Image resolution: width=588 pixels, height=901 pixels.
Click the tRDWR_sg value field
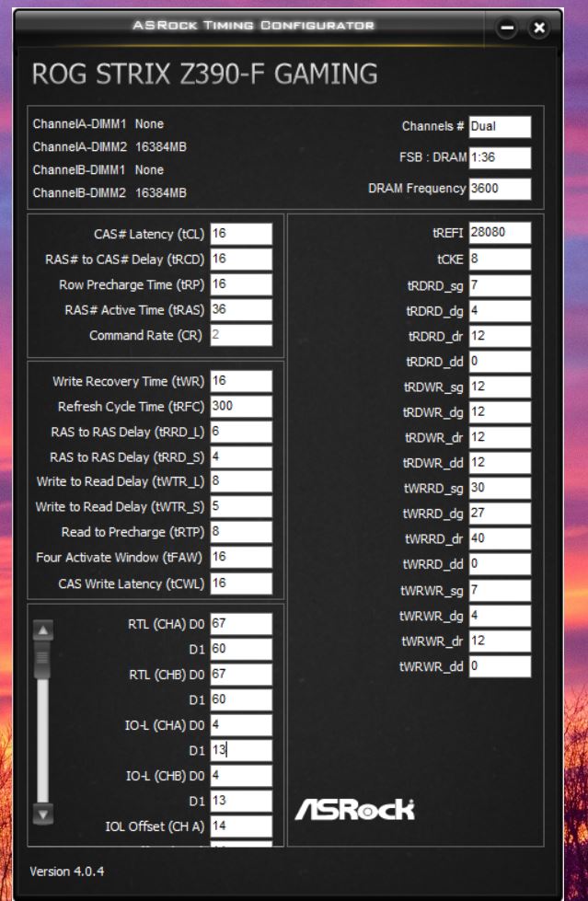500,387
